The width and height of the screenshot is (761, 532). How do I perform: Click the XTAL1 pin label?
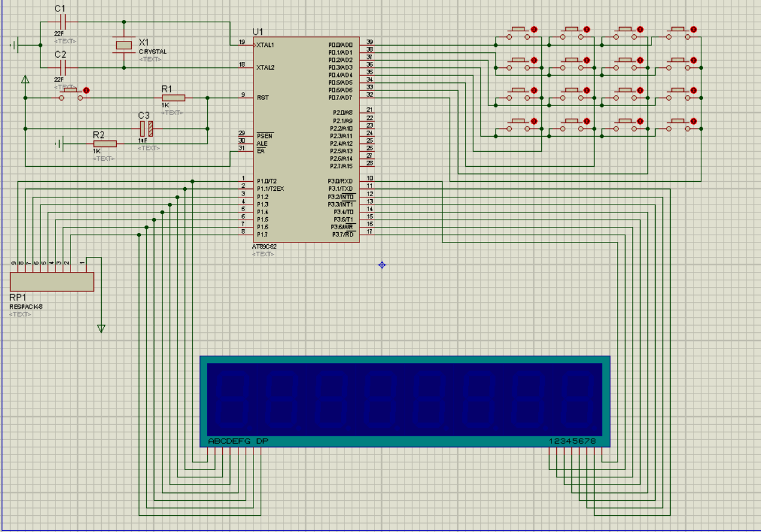pos(266,45)
